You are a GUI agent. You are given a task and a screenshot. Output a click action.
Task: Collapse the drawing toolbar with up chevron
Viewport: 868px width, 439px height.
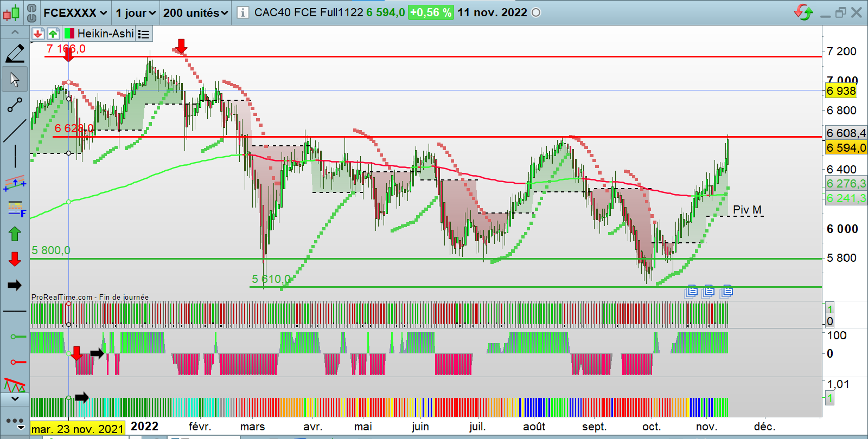(15, 33)
